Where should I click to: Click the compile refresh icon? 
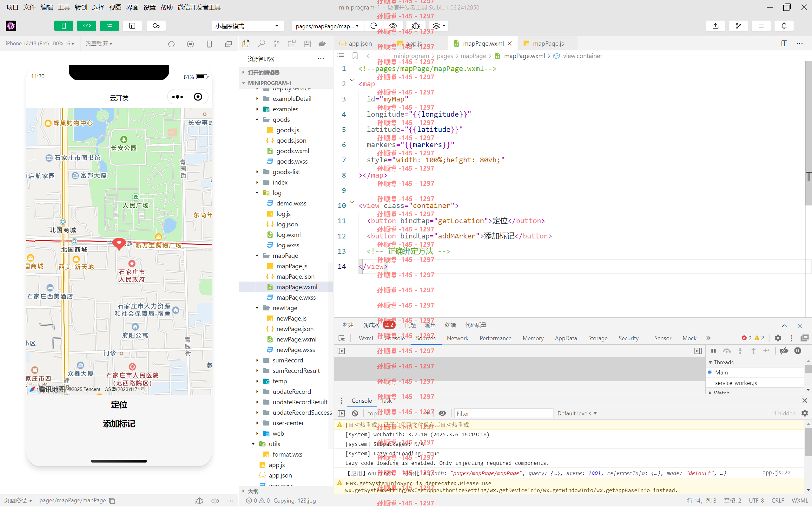coord(374,26)
